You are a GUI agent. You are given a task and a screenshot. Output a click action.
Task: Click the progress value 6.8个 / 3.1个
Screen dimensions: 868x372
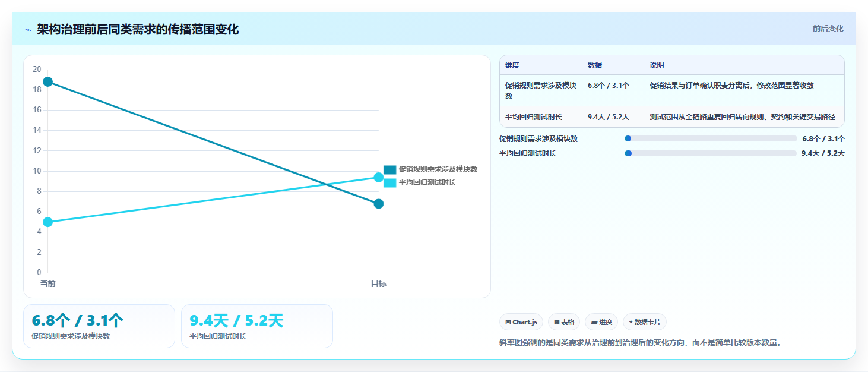pos(823,139)
